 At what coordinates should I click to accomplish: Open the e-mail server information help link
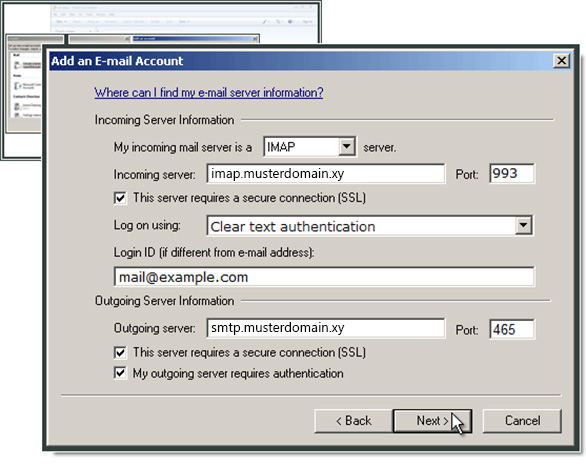(x=209, y=92)
